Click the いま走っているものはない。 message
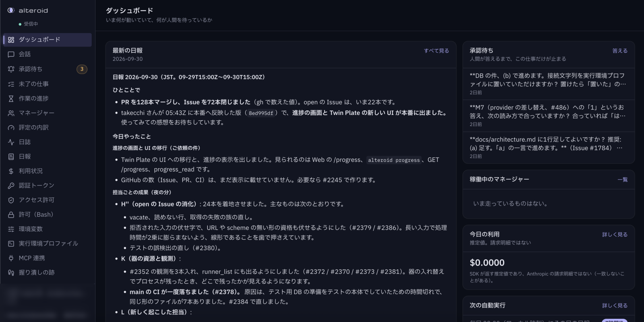 510,204
